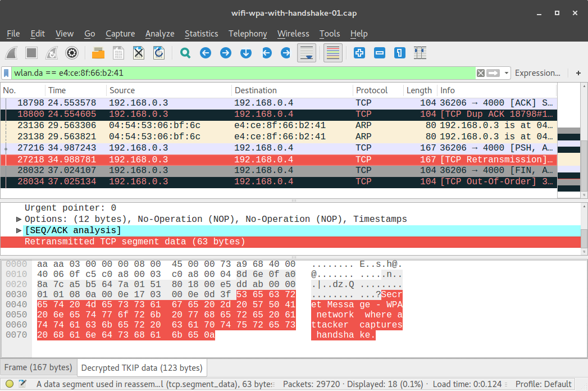
Task: Add a filter button with the plus sign
Action: pos(578,73)
